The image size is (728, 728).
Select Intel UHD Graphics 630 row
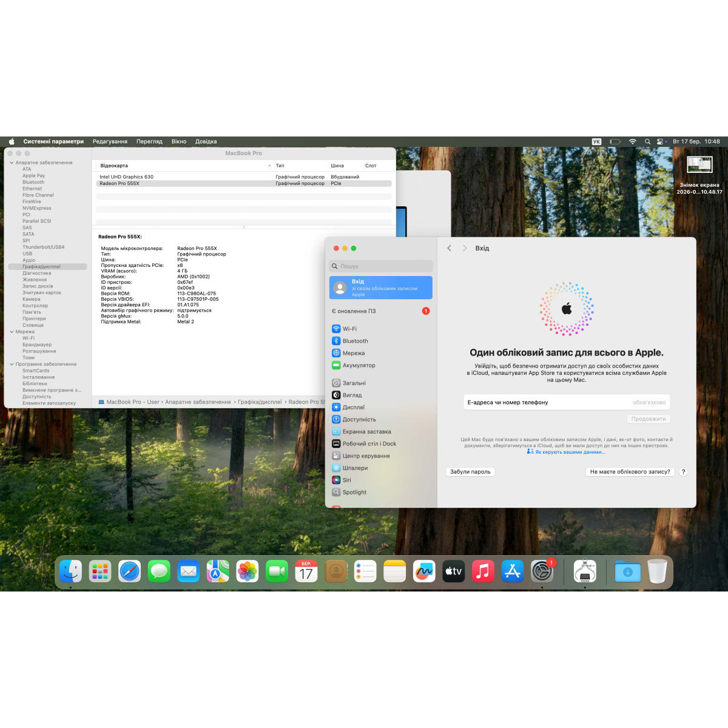(x=244, y=177)
